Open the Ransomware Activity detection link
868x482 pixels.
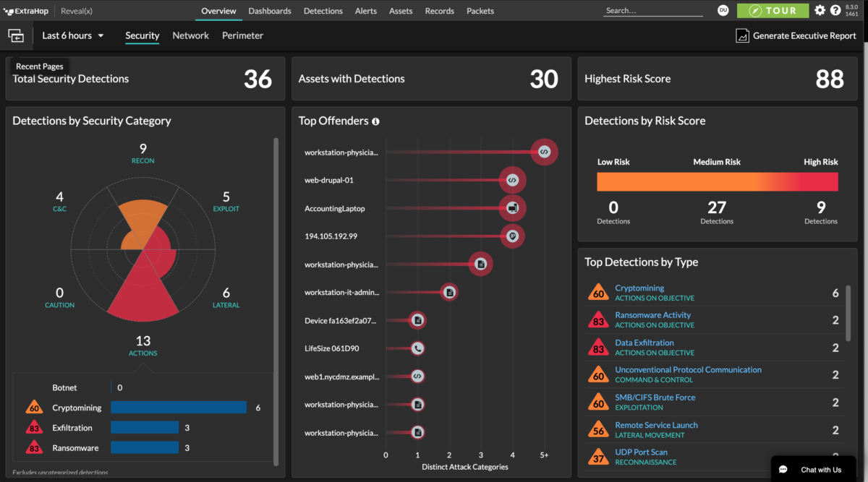pyautogui.click(x=652, y=314)
